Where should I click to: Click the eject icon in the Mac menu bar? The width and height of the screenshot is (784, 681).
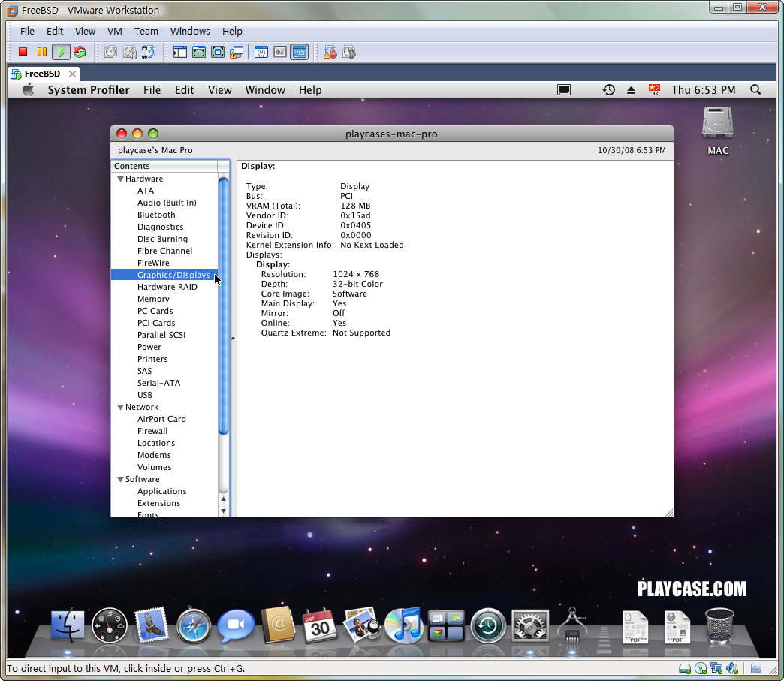[631, 90]
